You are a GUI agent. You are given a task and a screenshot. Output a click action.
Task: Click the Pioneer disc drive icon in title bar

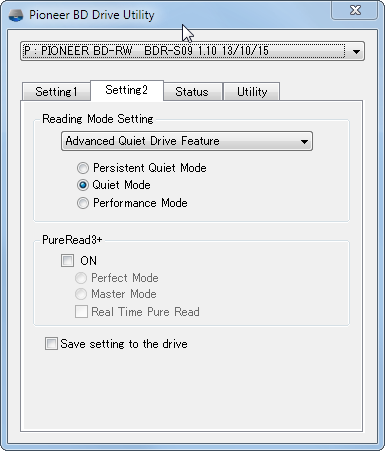(x=16, y=15)
